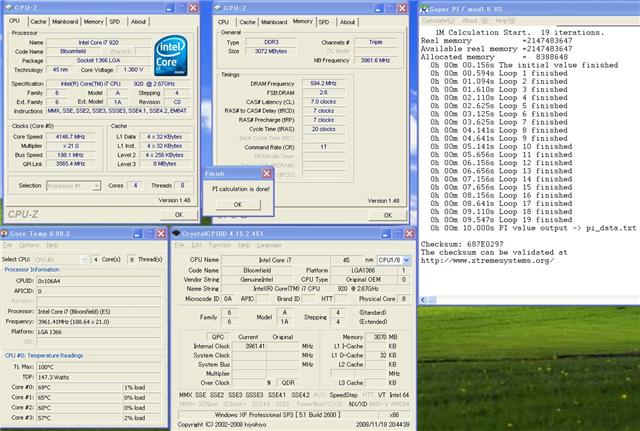Open SPD tab in right CPU-Z window
The height and width of the screenshot is (431, 640).
[324, 22]
